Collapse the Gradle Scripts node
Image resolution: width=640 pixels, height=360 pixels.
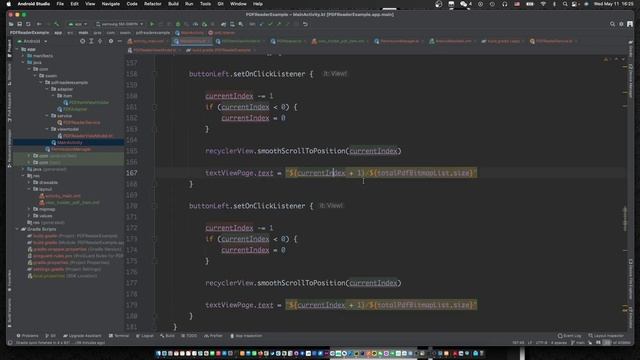17,229
